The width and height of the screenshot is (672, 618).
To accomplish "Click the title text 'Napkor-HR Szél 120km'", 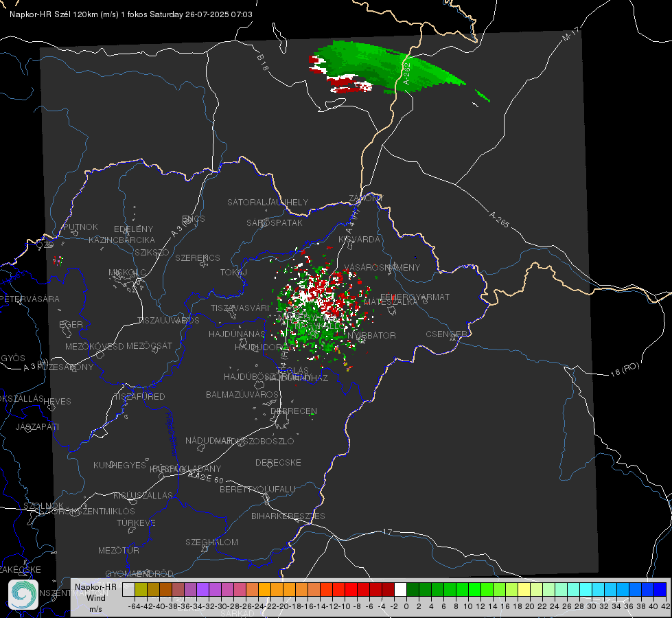I will point(54,14).
